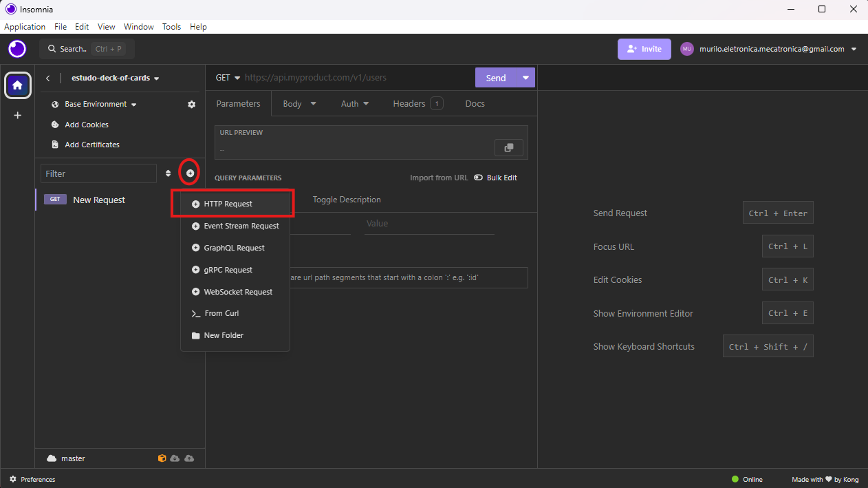Open the sort order arrows beside Filter
Viewport: 868px width, 488px height.
pyautogui.click(x=168, y=173)
